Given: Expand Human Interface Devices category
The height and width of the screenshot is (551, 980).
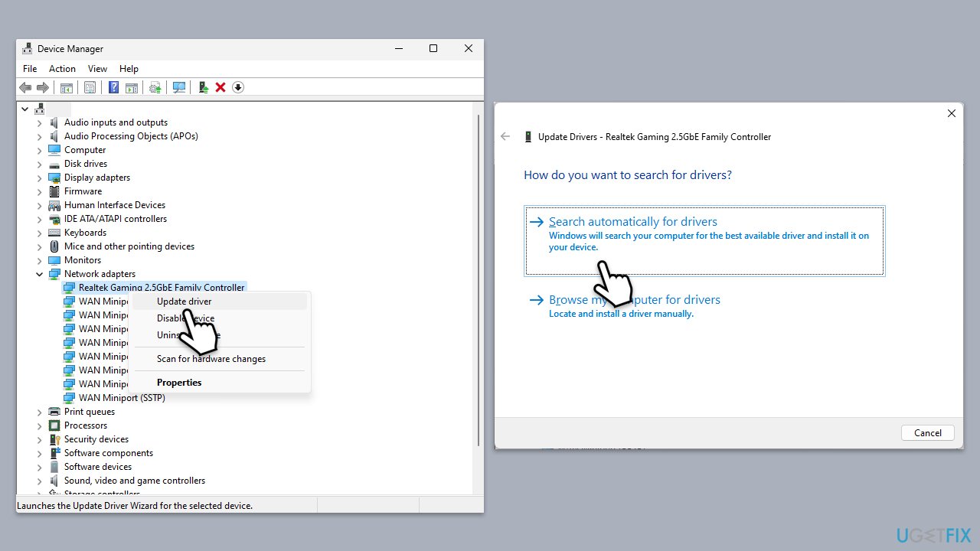Looking at the screenshot, I should (40, 205).
